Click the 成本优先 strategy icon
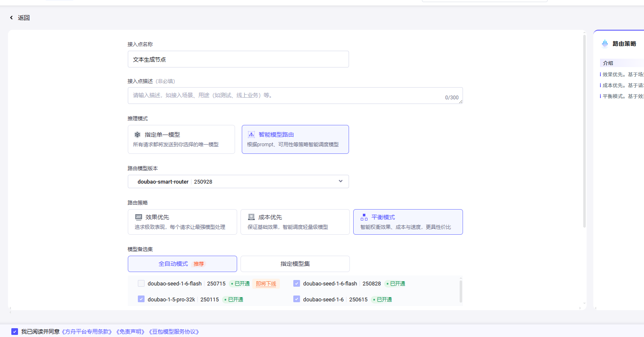644x337 pixels. pyautogui.click(x=251, y=217)
